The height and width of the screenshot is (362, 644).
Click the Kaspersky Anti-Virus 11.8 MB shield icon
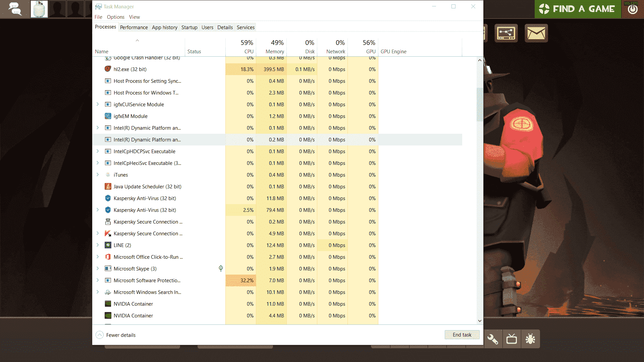(x=108, y=198)
